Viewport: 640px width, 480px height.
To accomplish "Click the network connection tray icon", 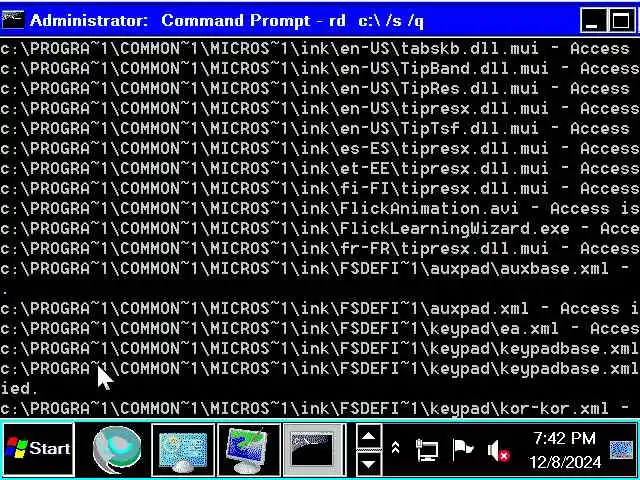I will pos(427,450).
